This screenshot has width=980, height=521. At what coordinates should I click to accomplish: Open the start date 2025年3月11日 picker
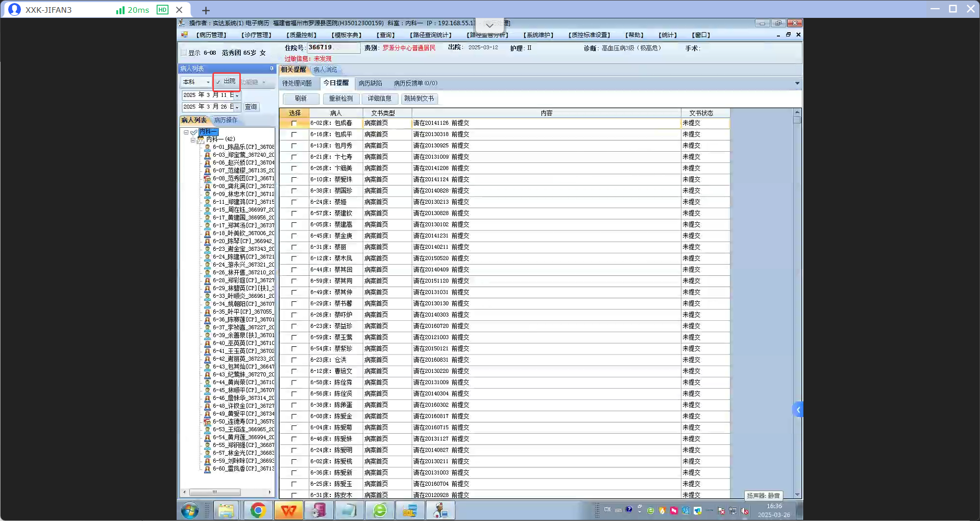(x=237, y=96)
